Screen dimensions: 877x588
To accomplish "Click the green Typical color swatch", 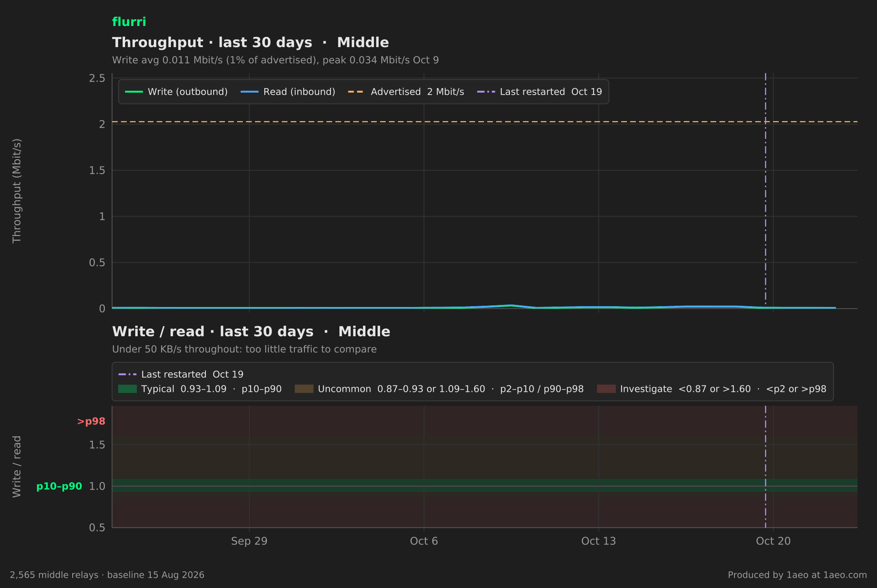I will 127,389.
